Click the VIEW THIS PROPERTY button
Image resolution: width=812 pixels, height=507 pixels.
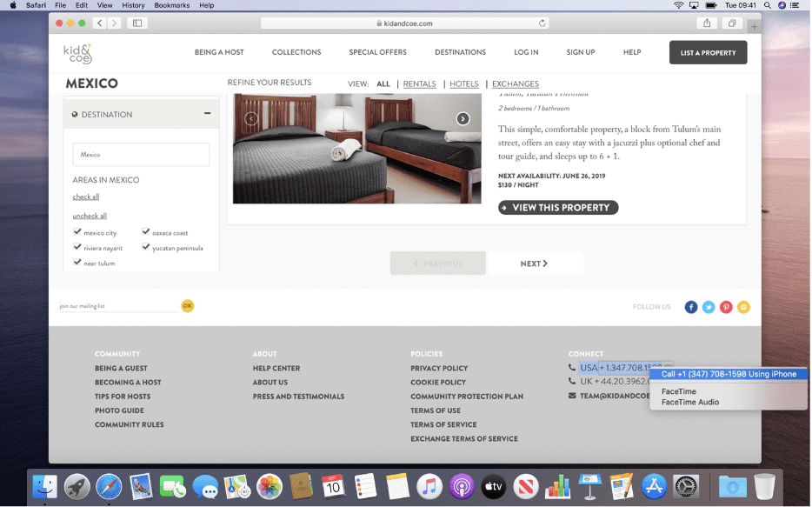point(557,207)
